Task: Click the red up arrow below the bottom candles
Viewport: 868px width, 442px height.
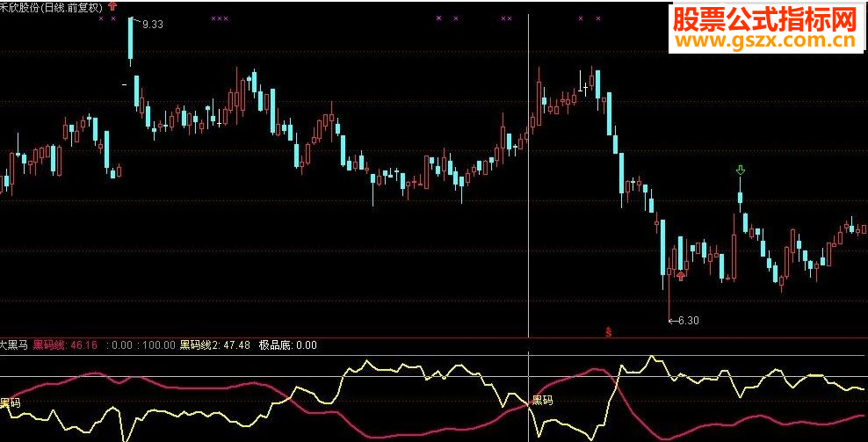Action: point(681,276)
